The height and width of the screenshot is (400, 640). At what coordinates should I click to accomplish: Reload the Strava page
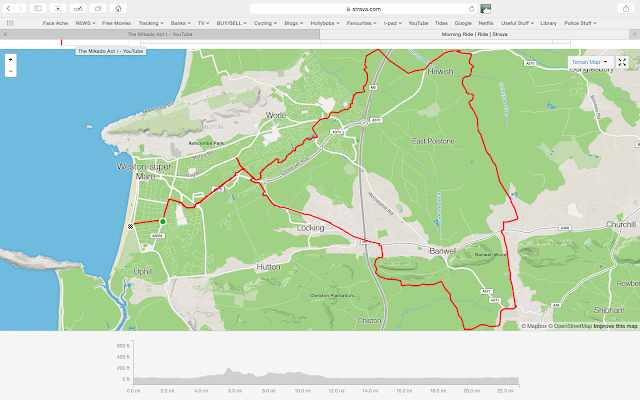coord(471,9)
